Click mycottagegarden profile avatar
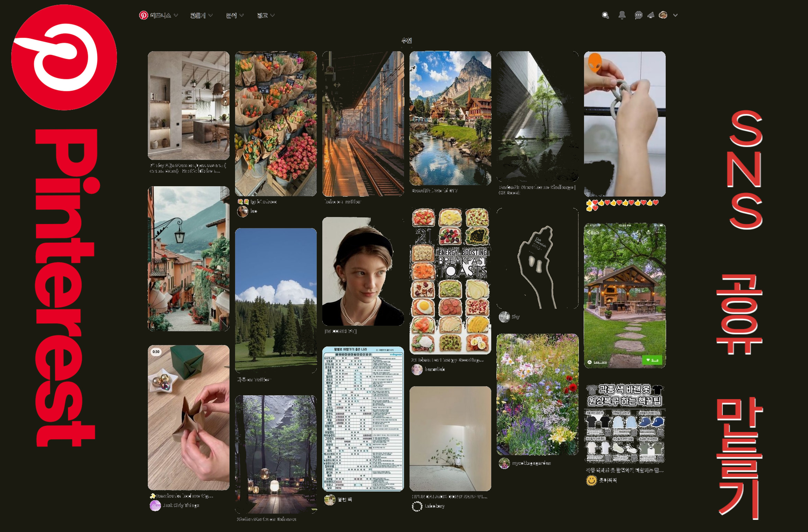 click(504, 463)
